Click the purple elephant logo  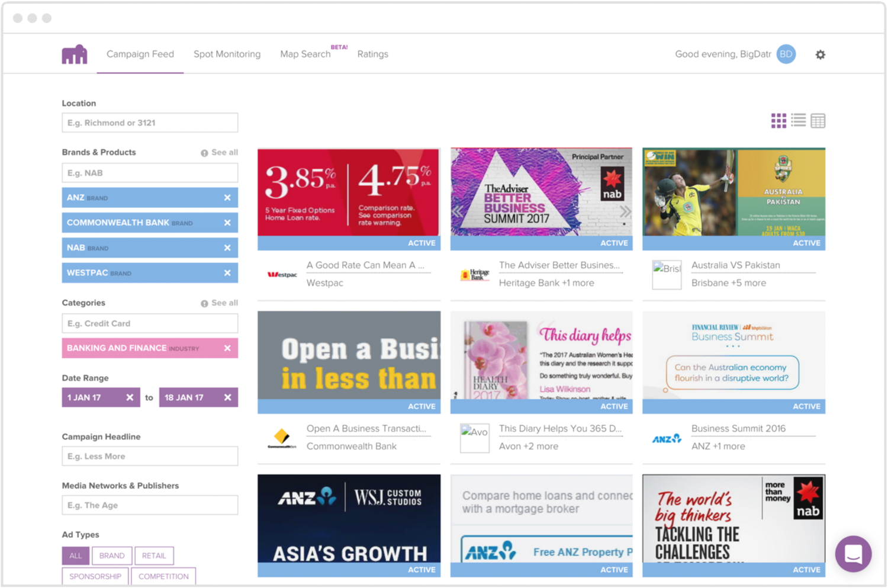tap(75, 54)
